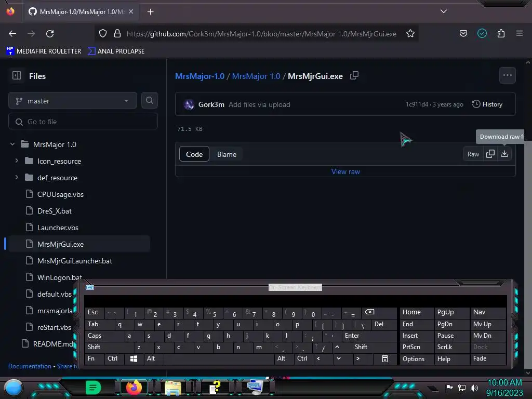Search the repository files
The image size is (532, 399).
point(150,100)
